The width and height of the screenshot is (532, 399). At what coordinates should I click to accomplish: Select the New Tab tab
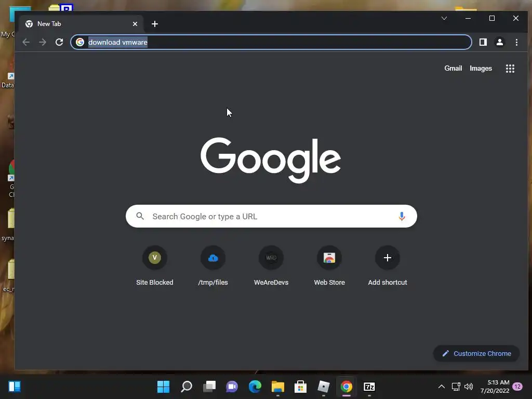pyautogui.click(x=82, y=24)
